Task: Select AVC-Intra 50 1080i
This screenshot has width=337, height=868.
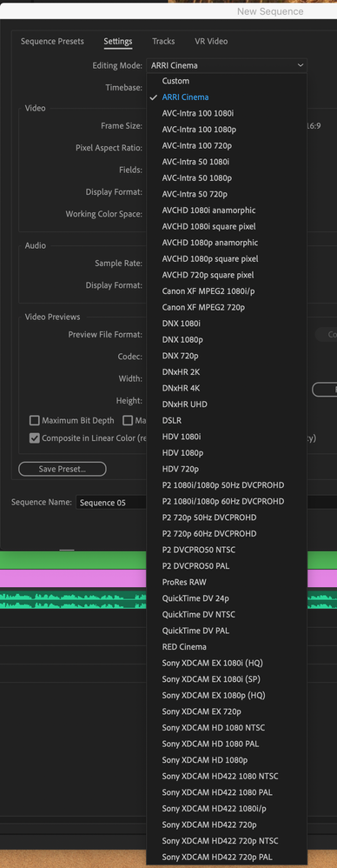Action: [x=227, y=162]
